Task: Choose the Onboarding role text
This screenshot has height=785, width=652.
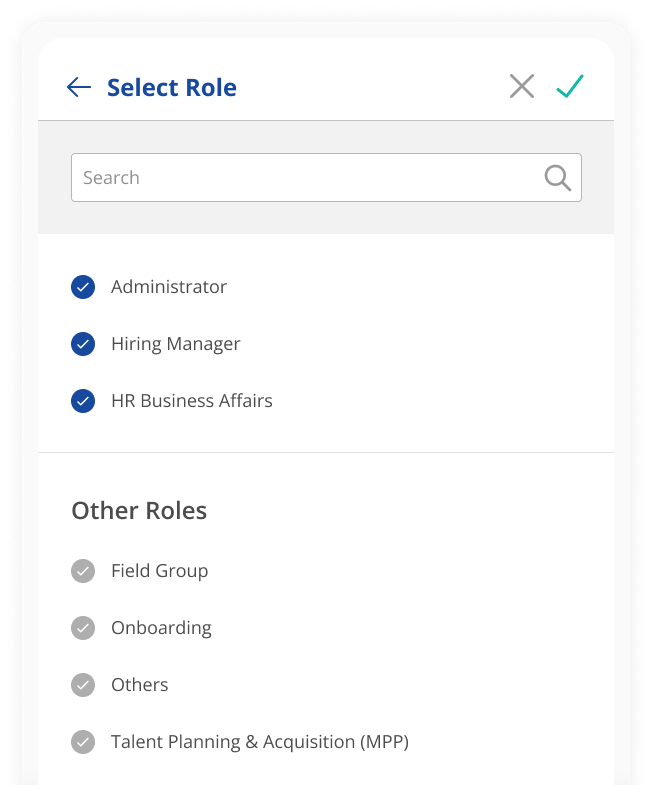Action: click(x=161, y=628)
